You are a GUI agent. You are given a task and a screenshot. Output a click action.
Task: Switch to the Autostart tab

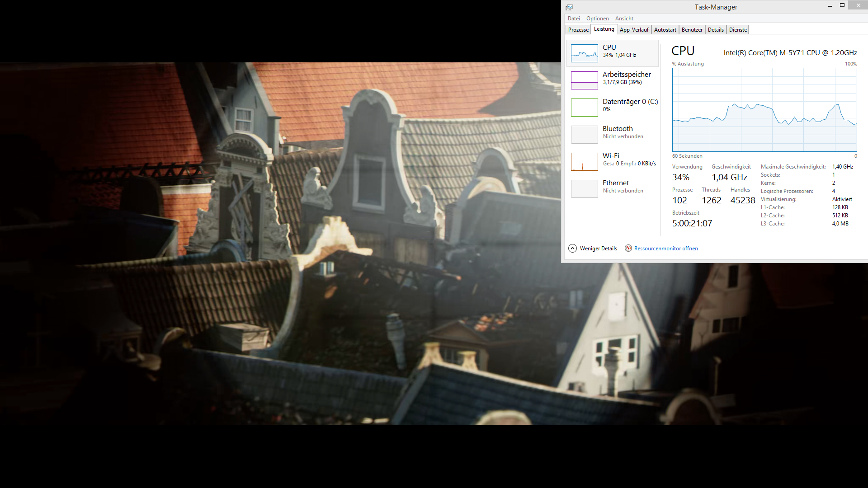click(x=665, y=30)
